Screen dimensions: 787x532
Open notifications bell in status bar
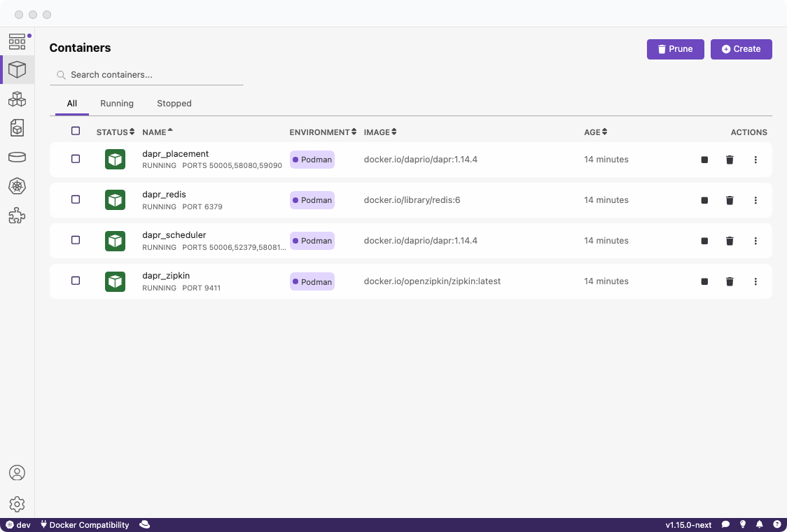pos(759,524)
